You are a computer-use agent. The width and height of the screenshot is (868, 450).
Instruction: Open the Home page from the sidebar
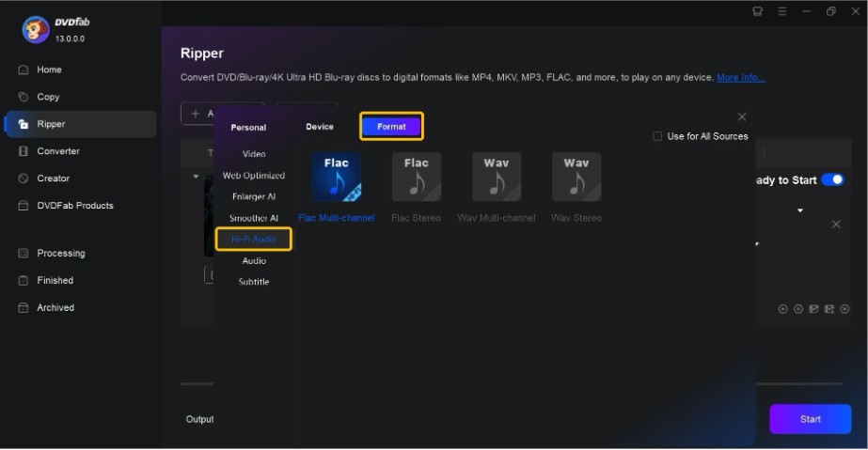49,70
